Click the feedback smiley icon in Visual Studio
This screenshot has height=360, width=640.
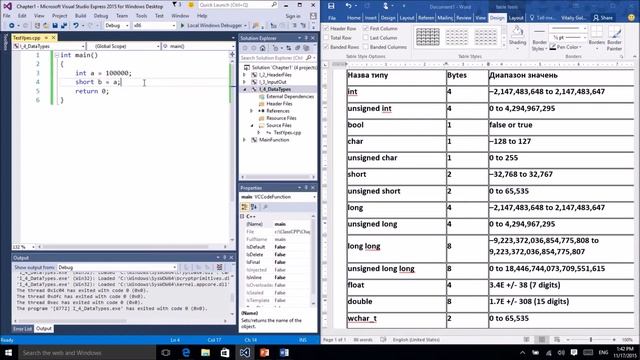point(191,5)
